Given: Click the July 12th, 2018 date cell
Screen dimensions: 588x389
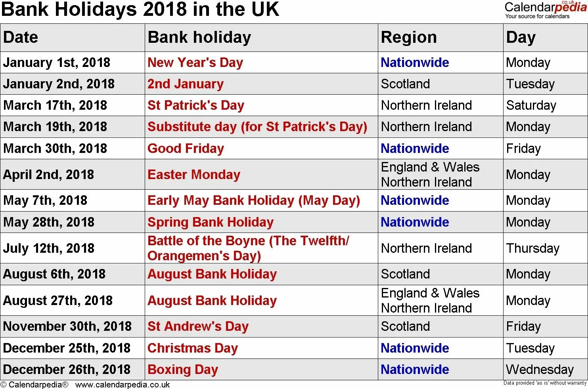Looking at the screenshot, I should tap(49, 248).
